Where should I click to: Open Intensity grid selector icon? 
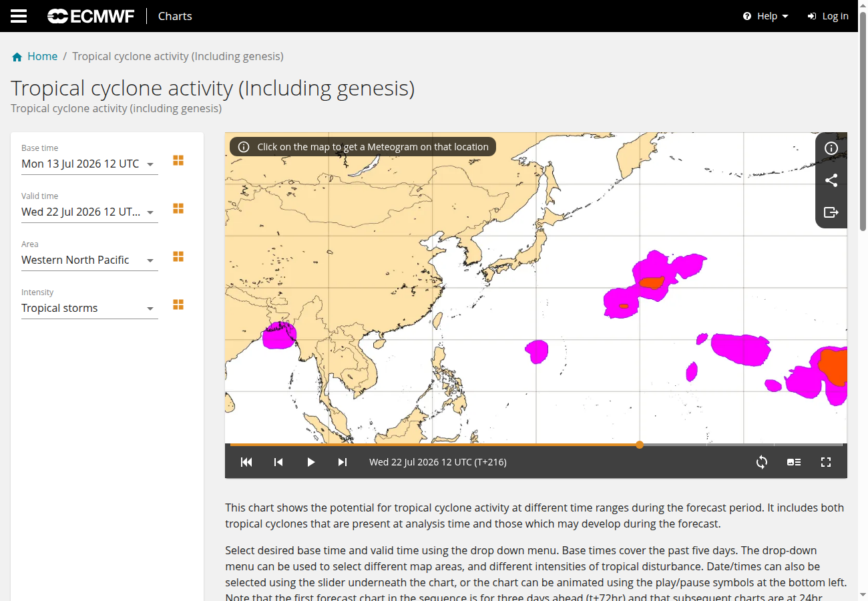178,305
